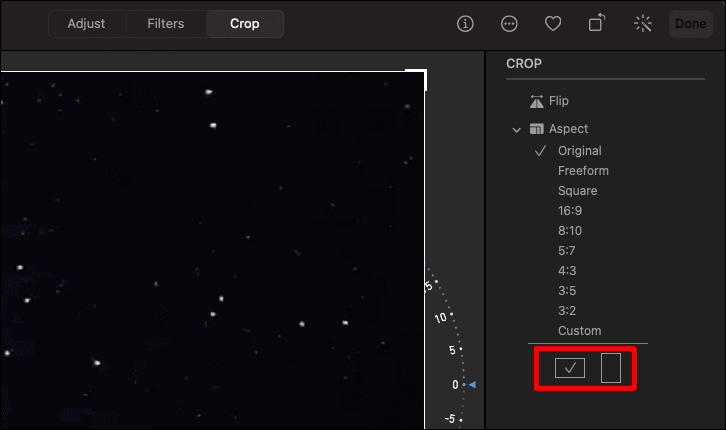726x430 pixels.
Task: Choose the Freeform aspect ratio
Action: pos(583,171)
